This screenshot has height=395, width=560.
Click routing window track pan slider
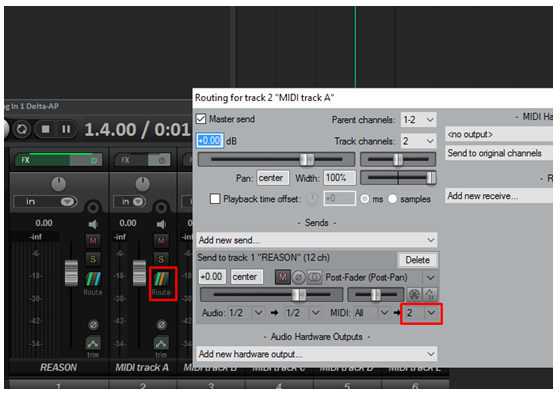pos(398,159)
